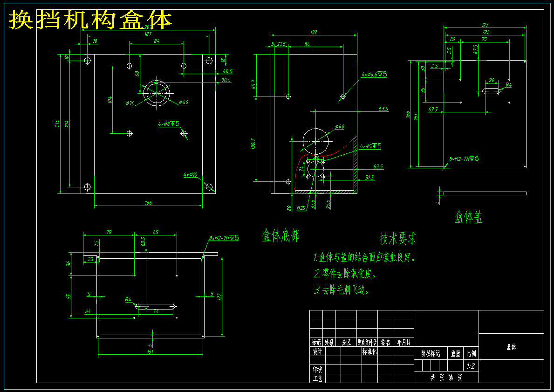The image size is (554, 392).
Task: Select the '20' slot length dimension
Action: (492, 80)
